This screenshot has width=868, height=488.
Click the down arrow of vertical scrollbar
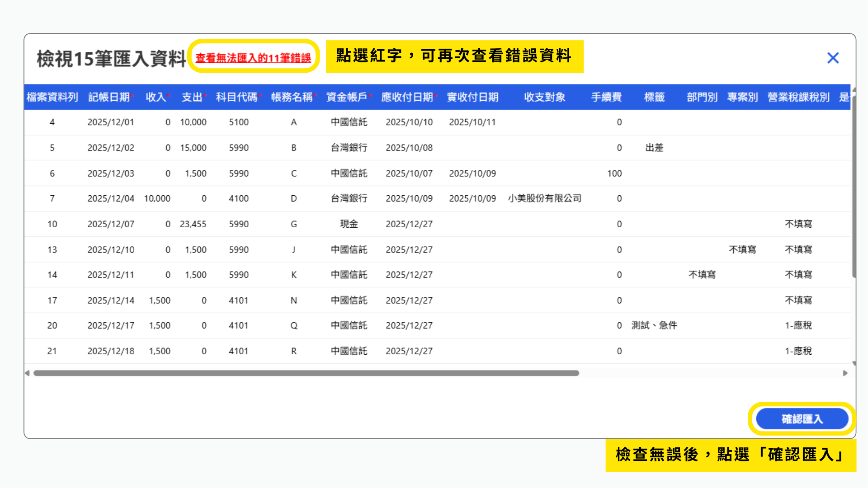coord(854,363)
